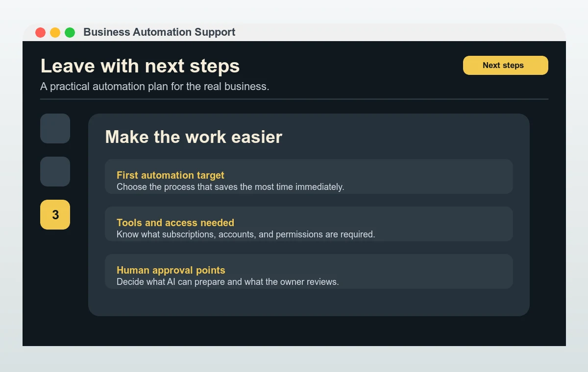Image resolution: width=588 pixels, height=372 pixels.
Task: Click the 'Business Automation Support' window title
Action: tap(159, 32)
